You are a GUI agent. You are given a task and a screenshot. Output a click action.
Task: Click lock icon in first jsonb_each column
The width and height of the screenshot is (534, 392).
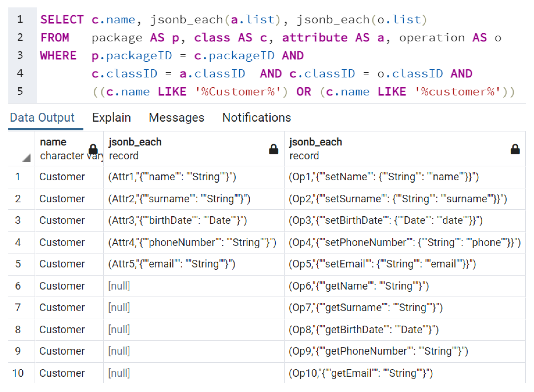pos(274,149)
